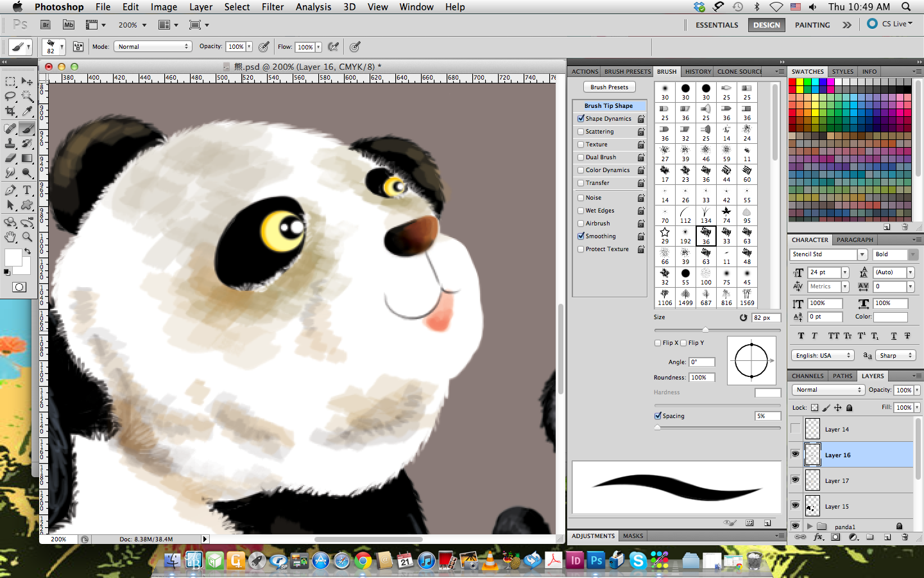Select the Zoom tool in toolbox
The height and width of the screenshot is (578, 924).
[27, 237]
